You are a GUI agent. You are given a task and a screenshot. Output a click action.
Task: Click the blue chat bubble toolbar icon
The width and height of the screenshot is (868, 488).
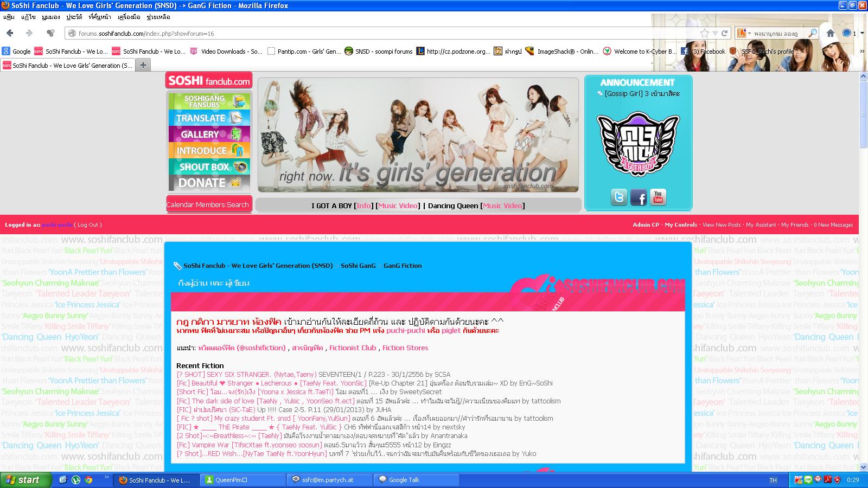[x=846, y=33]
